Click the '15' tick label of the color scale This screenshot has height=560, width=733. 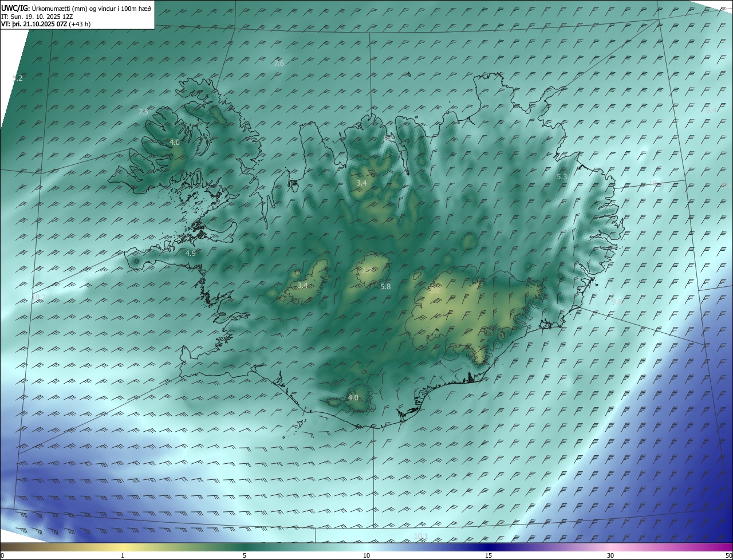pyautogui.click(x=488, y=555)
